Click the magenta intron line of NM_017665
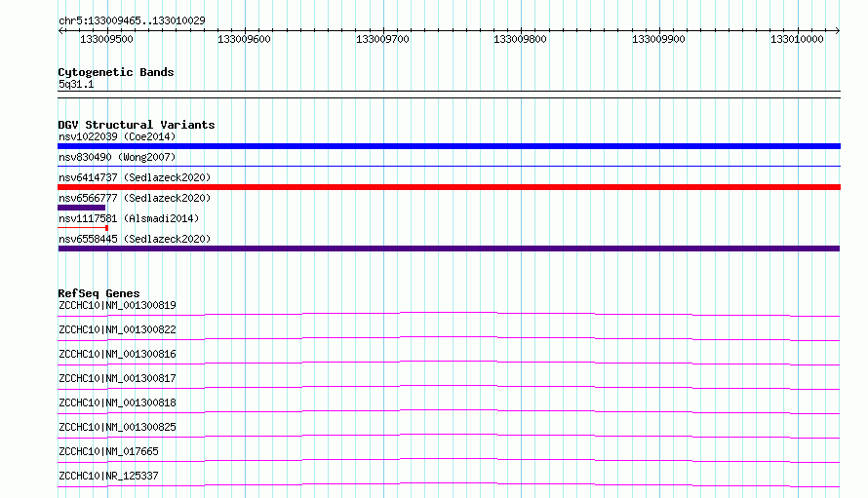Image resolution: width=868 pixels, height=498 pixels. 449,459
